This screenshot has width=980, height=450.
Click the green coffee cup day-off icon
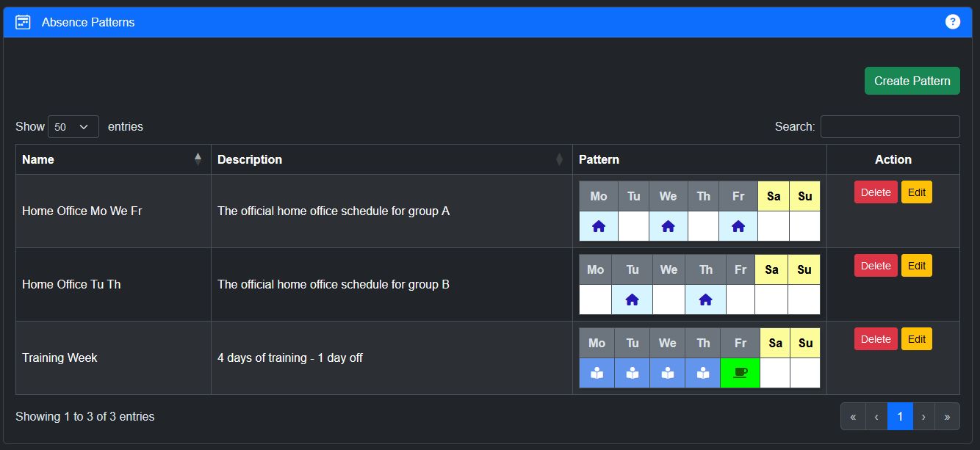[740, 373]
